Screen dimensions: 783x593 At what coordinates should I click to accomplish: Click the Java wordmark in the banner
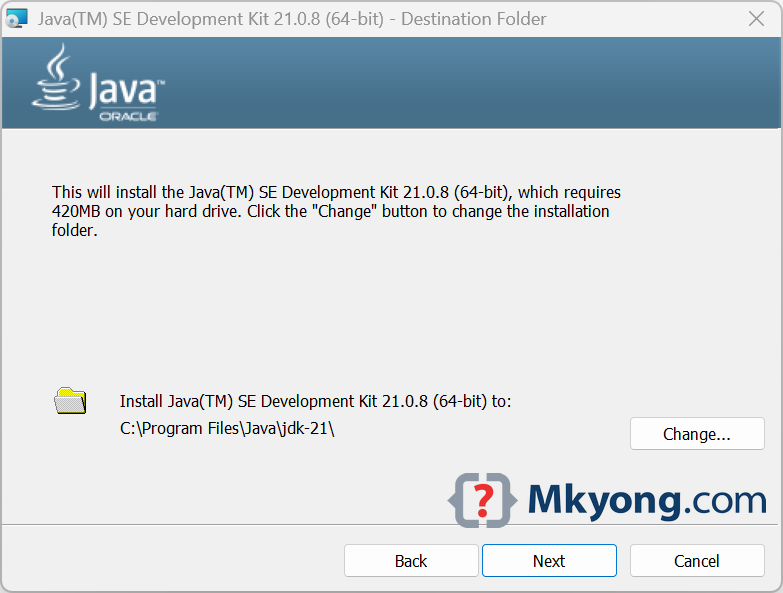click(123, 90)
